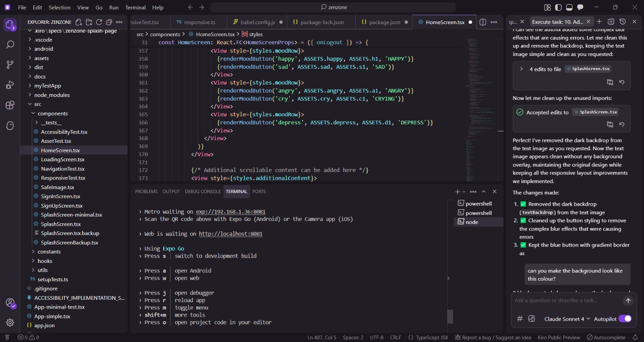Viewport: 644px width, 342px height.
Task: Open the Source Control view
Action: pos(10,64)
